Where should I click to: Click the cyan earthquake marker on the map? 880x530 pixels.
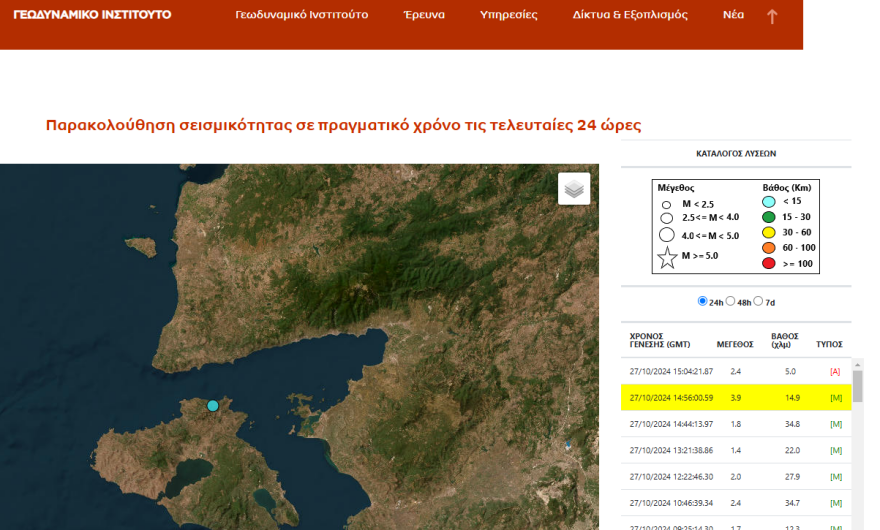213,405
